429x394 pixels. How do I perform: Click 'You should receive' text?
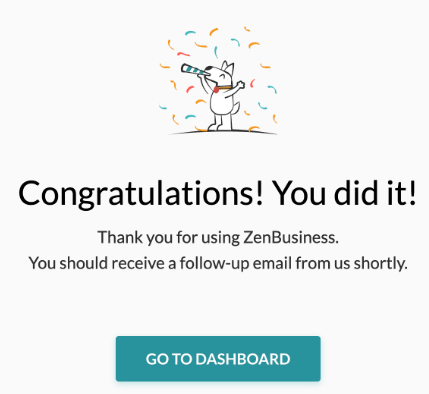click(x=97, y=263)
